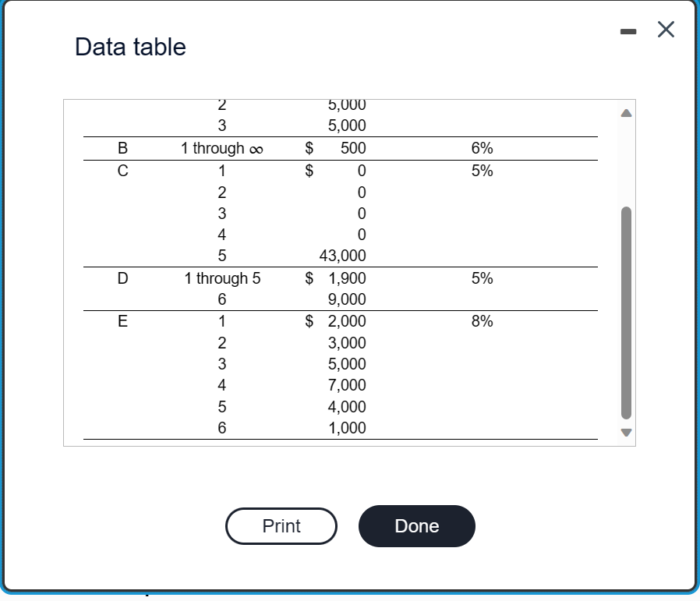Screen dimensions: 700x601
Task: Select row E in the data table
Action: click(122, 320)
